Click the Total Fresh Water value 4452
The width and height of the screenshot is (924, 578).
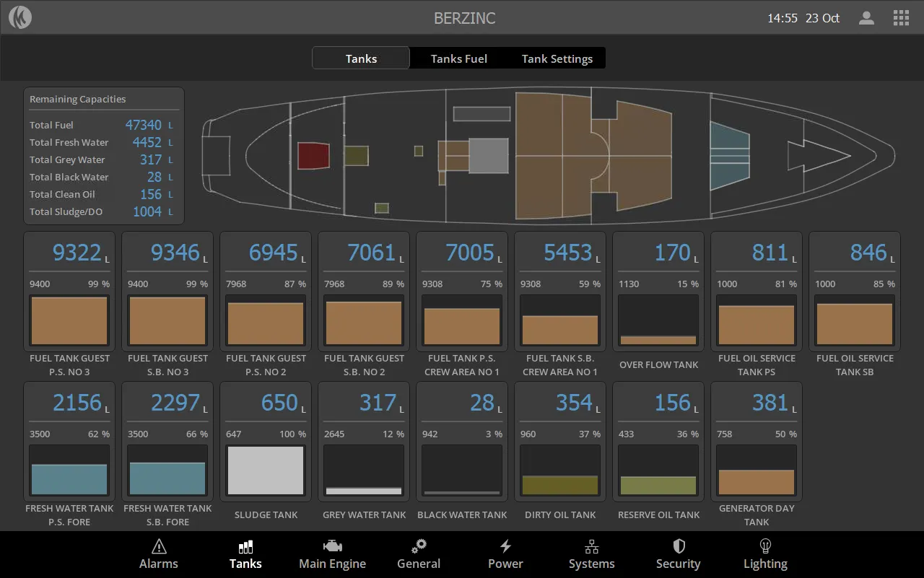click(x=147, y=142)
